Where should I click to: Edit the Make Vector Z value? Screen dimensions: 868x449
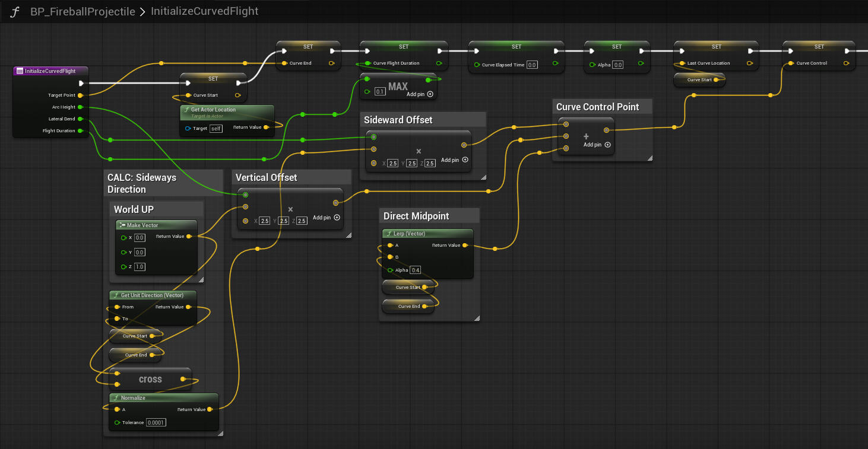pos(140,267)
